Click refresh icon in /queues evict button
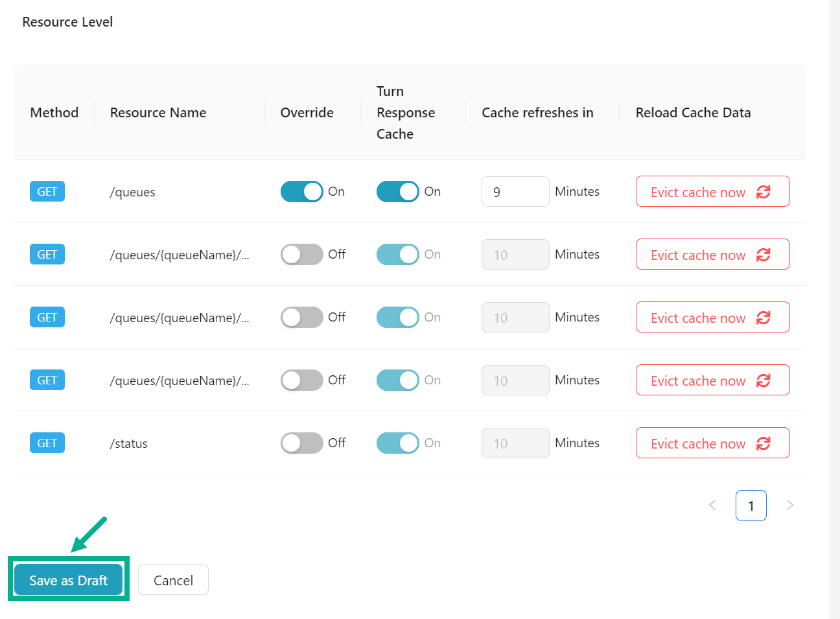 [x=763, y=192]
